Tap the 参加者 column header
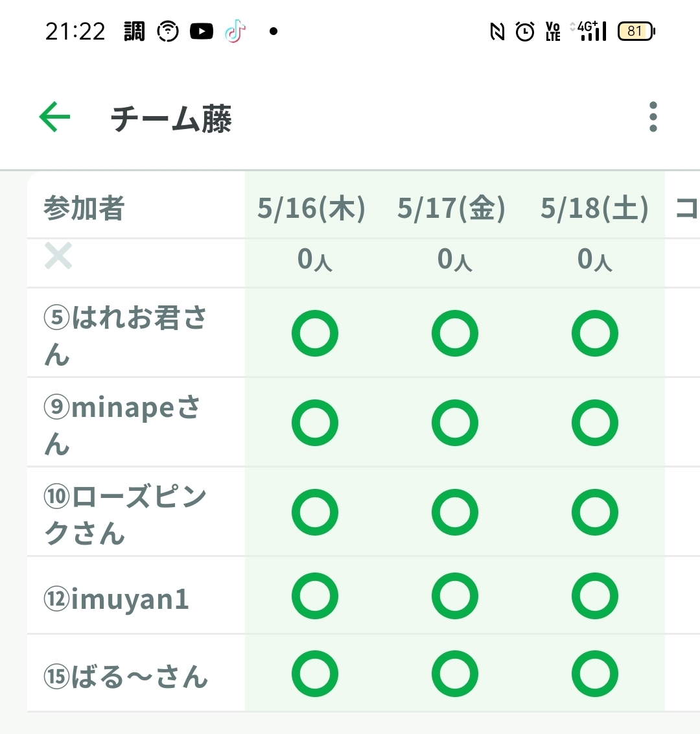The width and height of the screenshot is (700, 734). point(84,209)
